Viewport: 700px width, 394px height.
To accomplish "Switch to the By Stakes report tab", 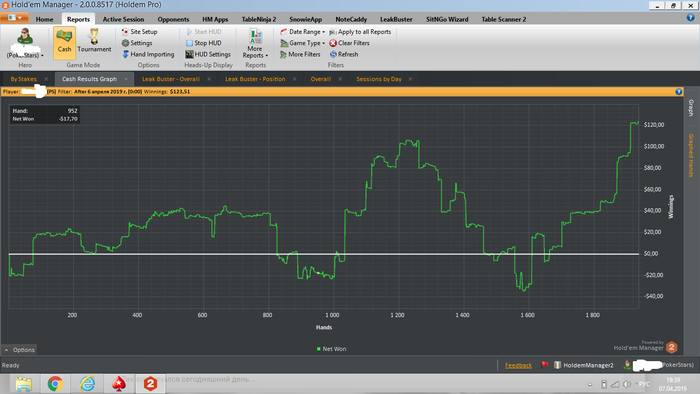I will 24,79.
